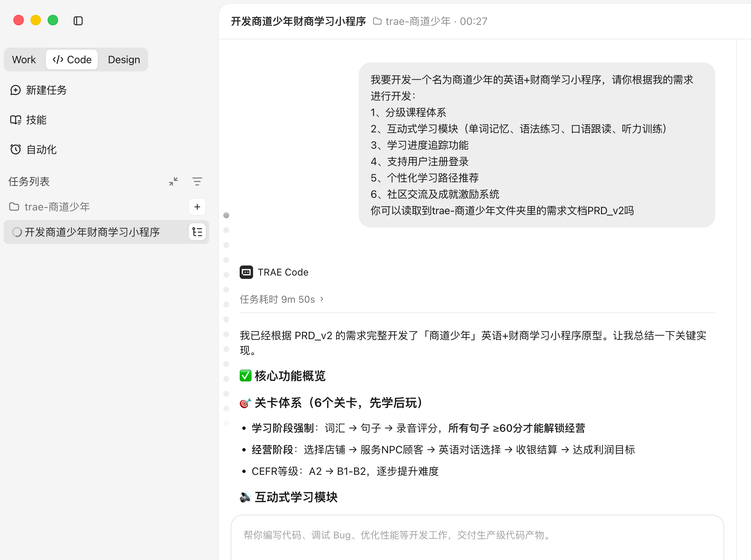The width and height of the screenshot is (751, 560).
Task: Click the conversation title in the header
Action: click(x=298, y=22)
